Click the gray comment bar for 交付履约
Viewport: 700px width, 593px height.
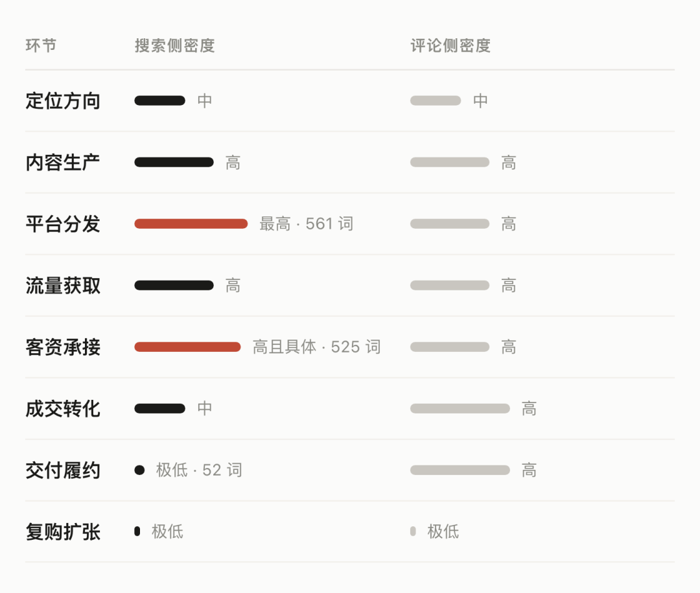460,471
